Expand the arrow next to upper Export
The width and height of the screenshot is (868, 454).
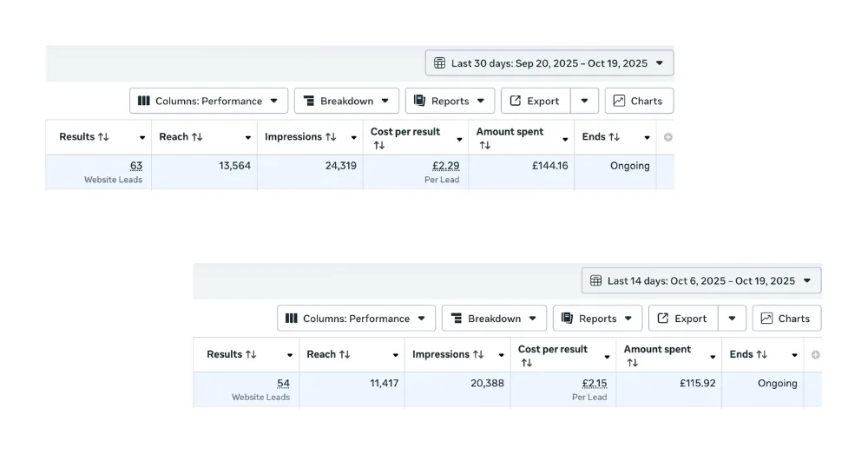pos(584,101)
